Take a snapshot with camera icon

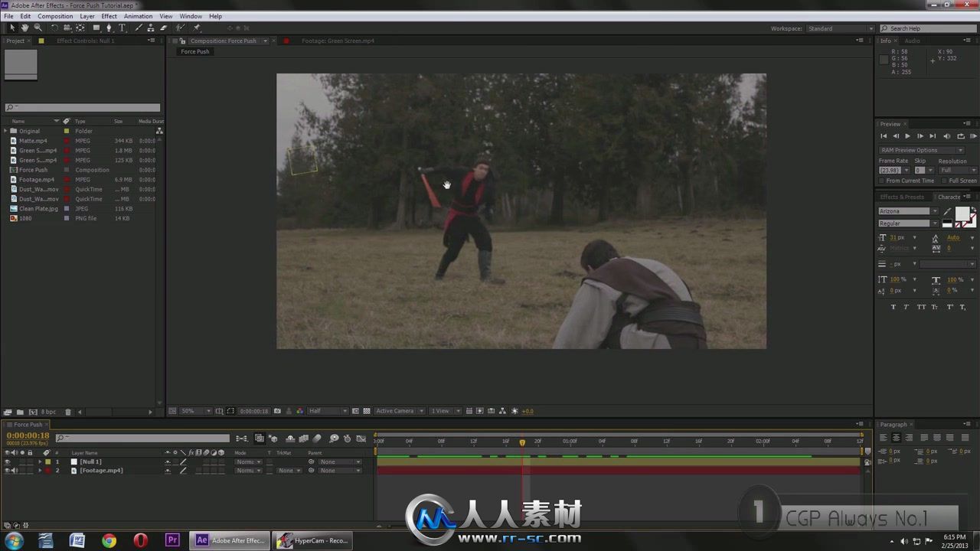pos(277,411)
